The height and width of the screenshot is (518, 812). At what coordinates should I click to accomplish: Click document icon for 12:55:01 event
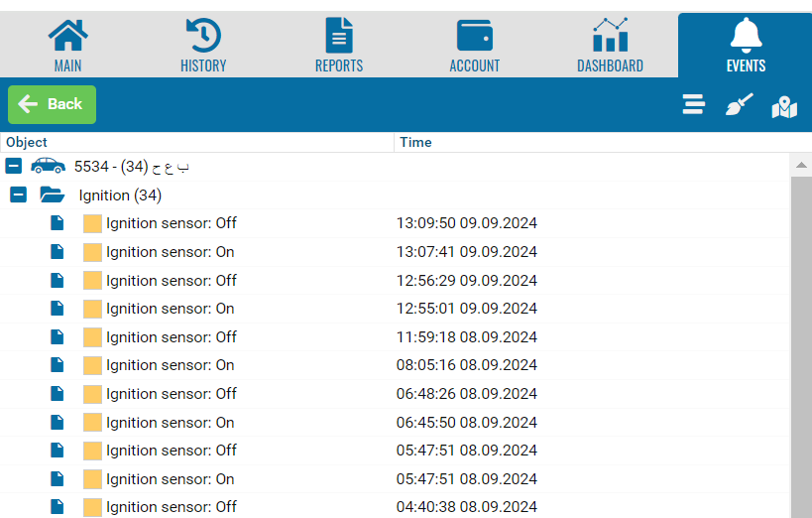pyautogui.click(x=58, y=309)
